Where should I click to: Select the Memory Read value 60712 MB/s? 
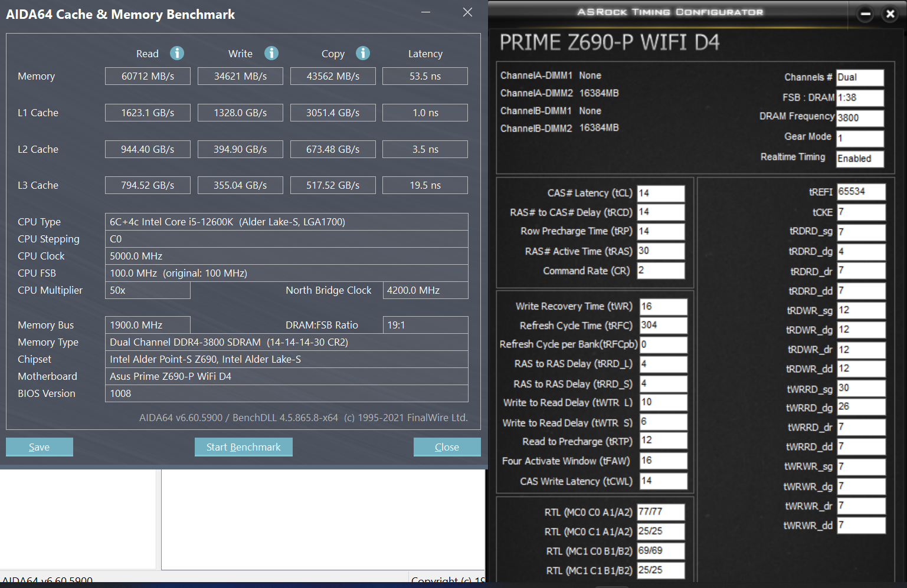(x=148, y=76)
